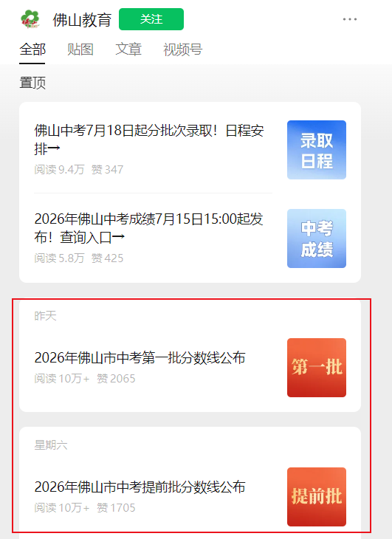Open the red 第一批 thumbnail

pyautogui.click(x=317, y=368)
